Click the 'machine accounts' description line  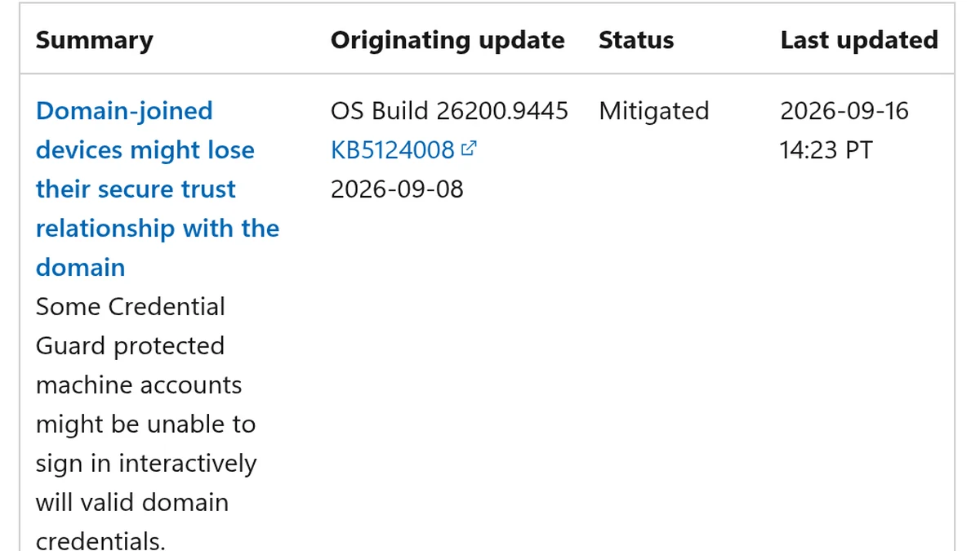[x=139, y=384]
